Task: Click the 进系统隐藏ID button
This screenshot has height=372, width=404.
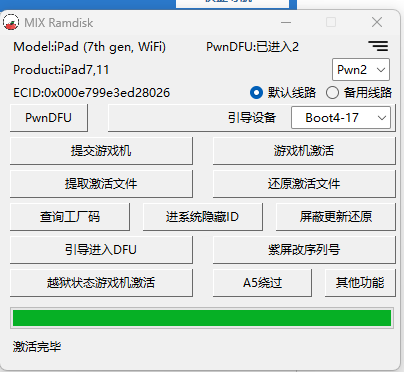Action: (203, 217)
